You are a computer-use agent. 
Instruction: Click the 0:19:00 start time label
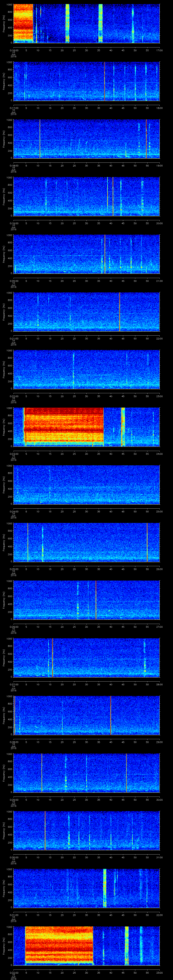[14, 223]
